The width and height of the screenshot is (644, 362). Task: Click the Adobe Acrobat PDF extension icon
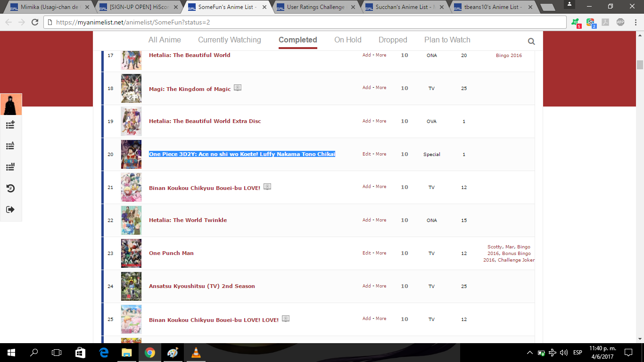point(605,22)
